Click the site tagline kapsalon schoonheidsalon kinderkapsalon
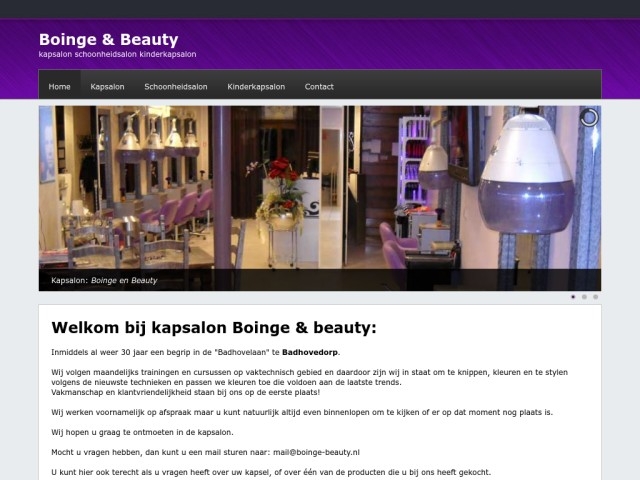This screenshot has height=480, width=640. (x=118, y=54)
